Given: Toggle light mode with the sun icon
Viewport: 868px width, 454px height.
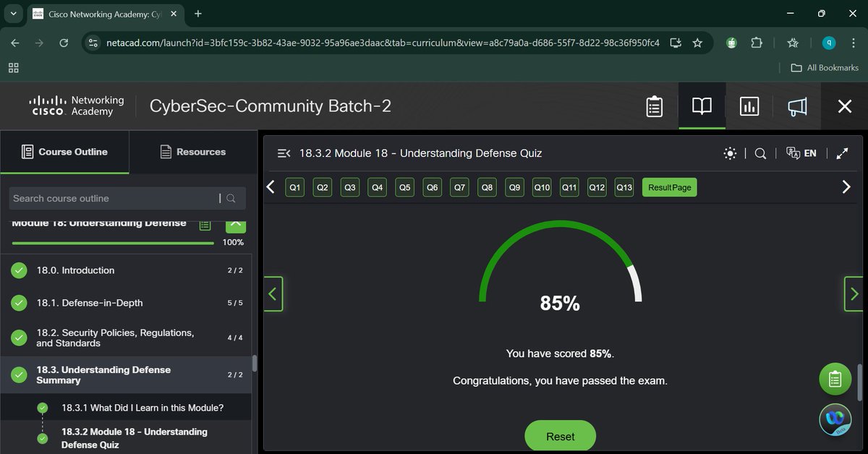Looking at the screenshot, I should (730, 153).
